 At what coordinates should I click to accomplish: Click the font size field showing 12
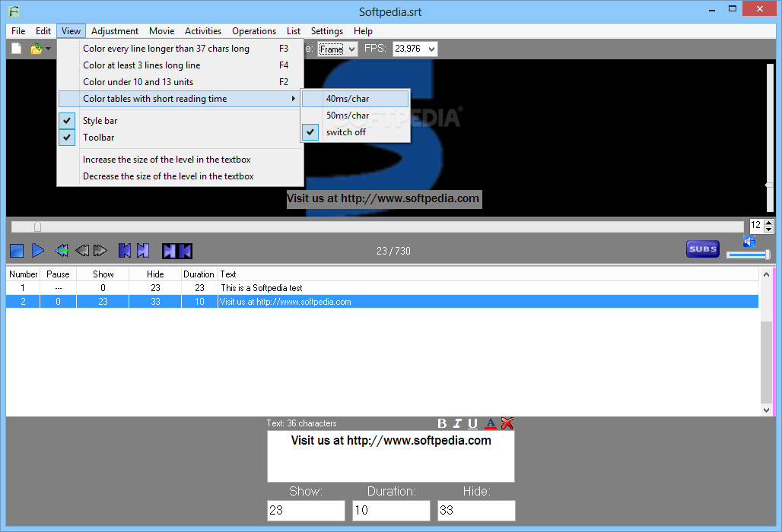[757, 226]
